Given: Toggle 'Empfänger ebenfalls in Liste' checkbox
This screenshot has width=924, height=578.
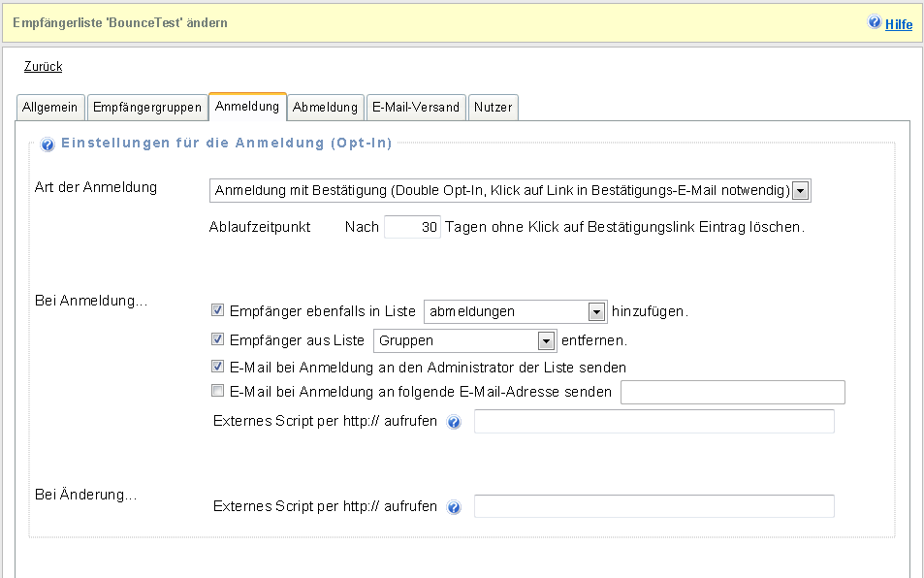Looking at the screenshot, I should [x=217, y=311].
